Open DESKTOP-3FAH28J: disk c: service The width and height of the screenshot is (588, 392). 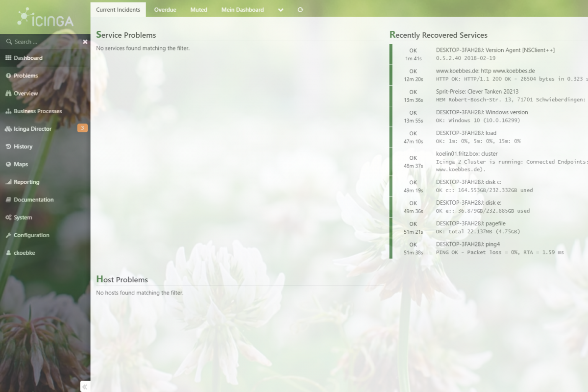[x=468, y=182]
